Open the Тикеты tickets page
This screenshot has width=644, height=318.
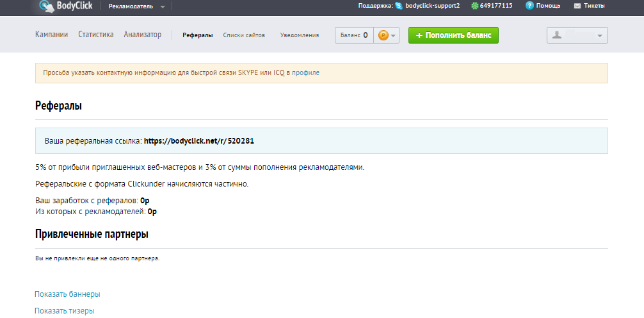(594, 6)
